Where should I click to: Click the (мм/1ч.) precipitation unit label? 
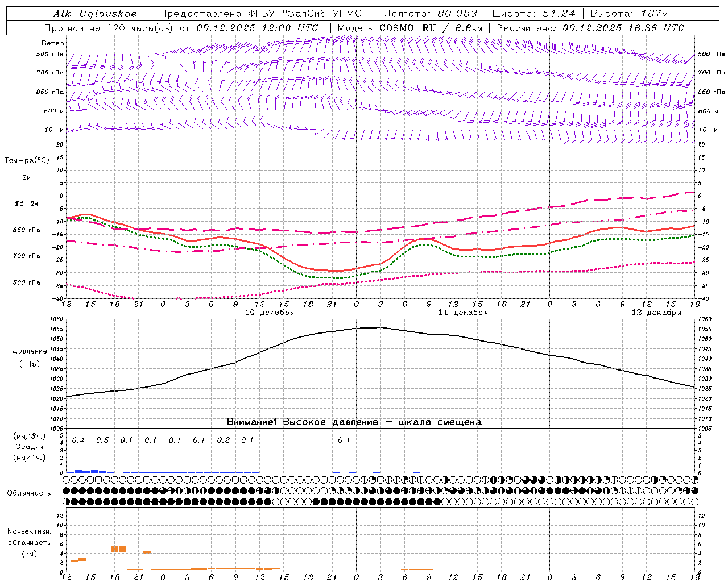coord(30,458)
